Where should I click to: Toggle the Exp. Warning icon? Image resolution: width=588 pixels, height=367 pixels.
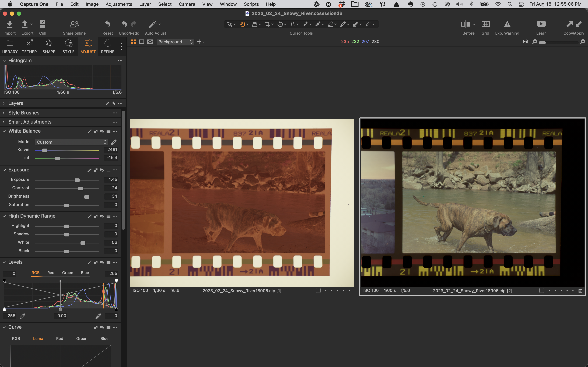coord(507,24)
